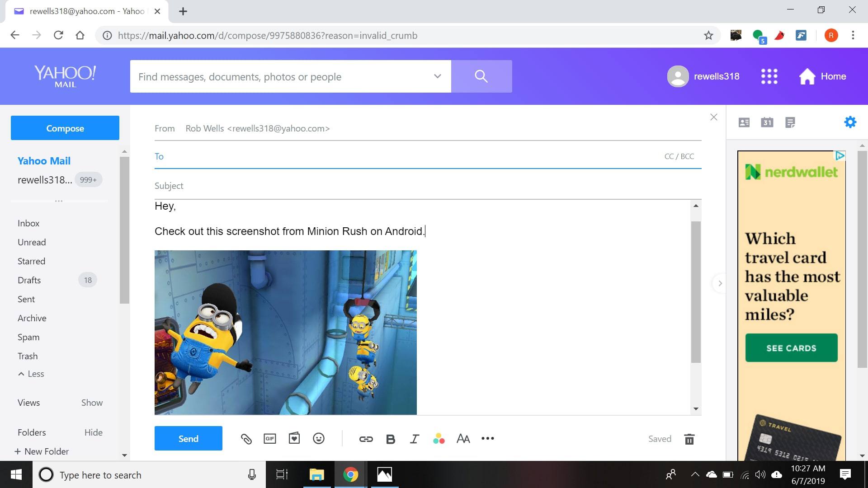Open the Contacts panel icon
The height and width of the screenshot is (488, 868).
coord(744,122)
